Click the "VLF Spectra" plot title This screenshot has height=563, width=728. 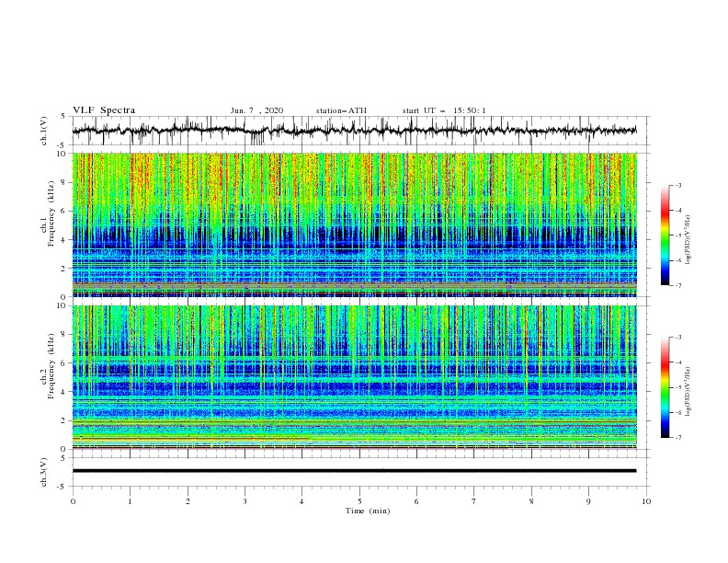104,110
